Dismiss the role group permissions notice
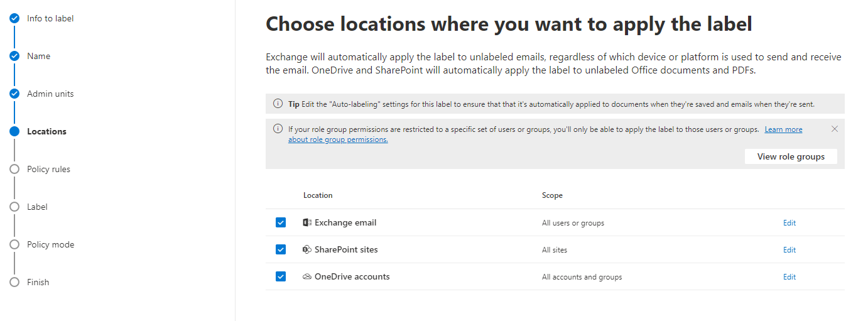Screen dimensions: 868x321 (x=834, y=129)
